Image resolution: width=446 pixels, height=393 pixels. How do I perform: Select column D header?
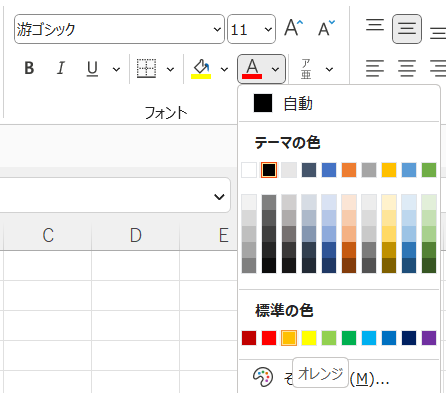(x=135, y=235)
